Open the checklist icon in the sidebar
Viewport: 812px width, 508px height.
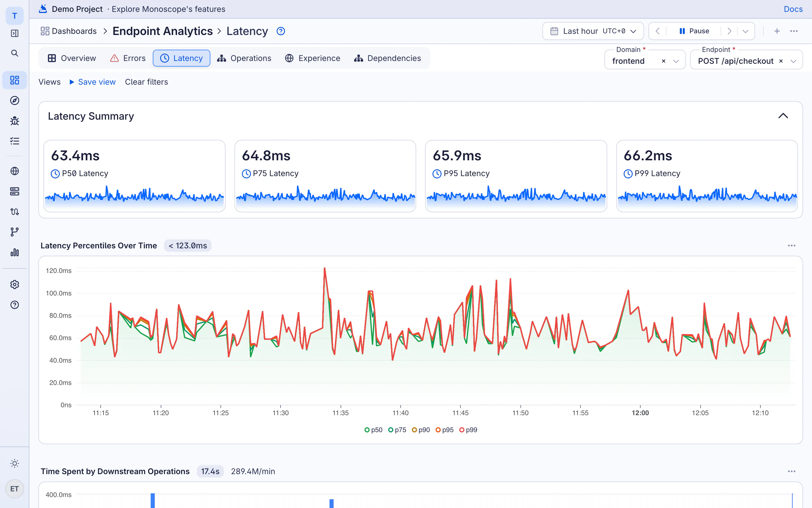point(14,141)
